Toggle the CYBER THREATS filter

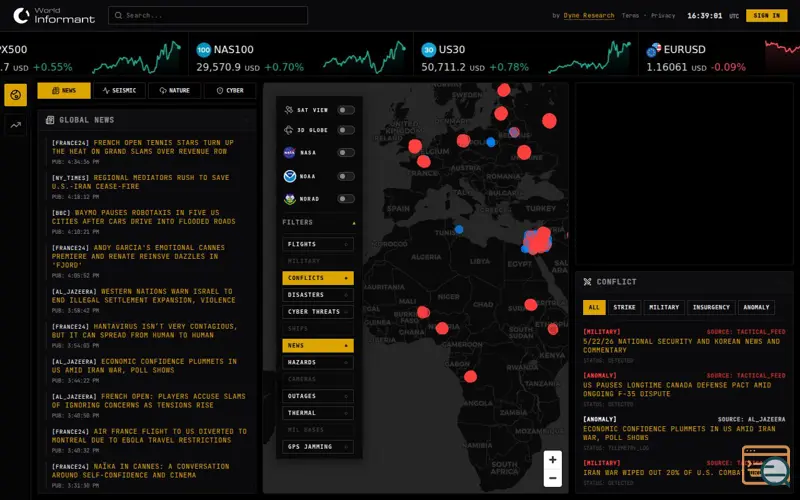[317, 311]
